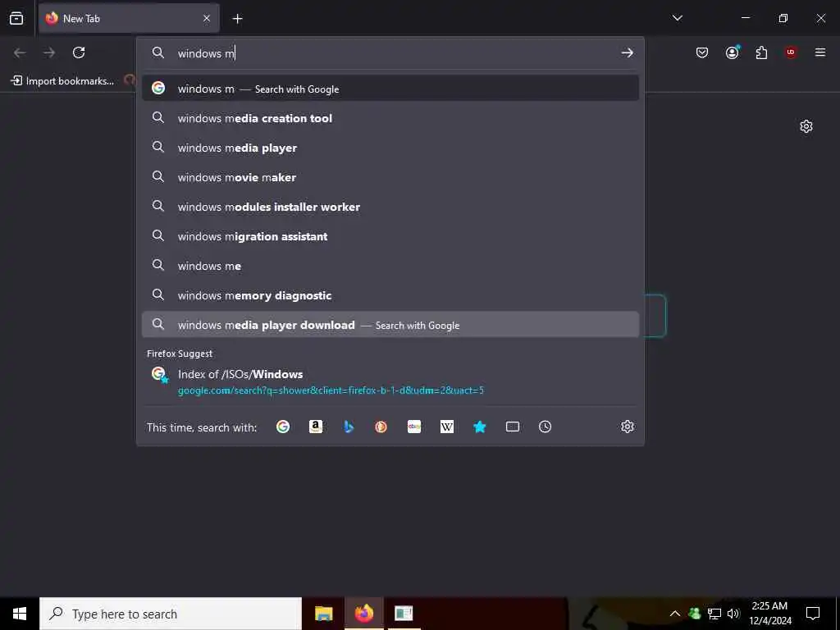
Task: Search this time with eBay
Action: pos(414,427)
